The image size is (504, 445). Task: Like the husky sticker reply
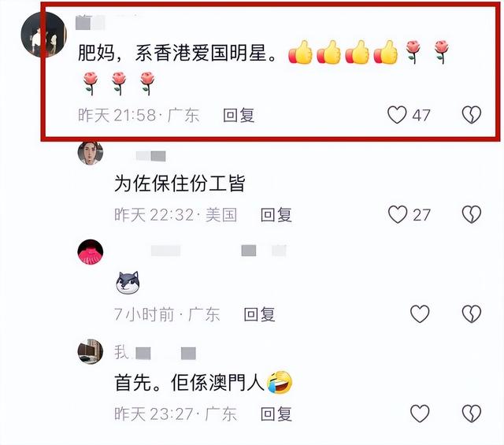pos(420,313)
